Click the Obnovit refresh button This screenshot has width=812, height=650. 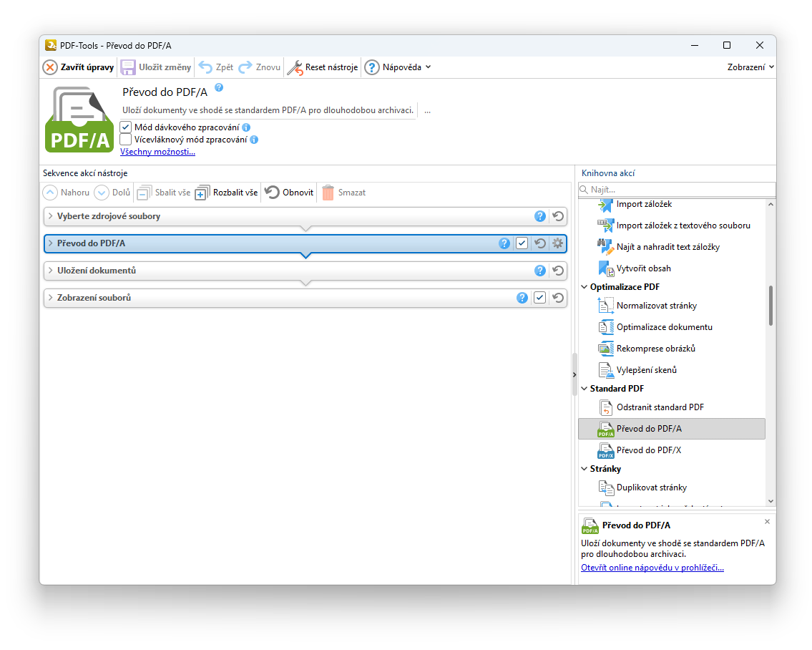pyautogui.click(x=289, y=193)
